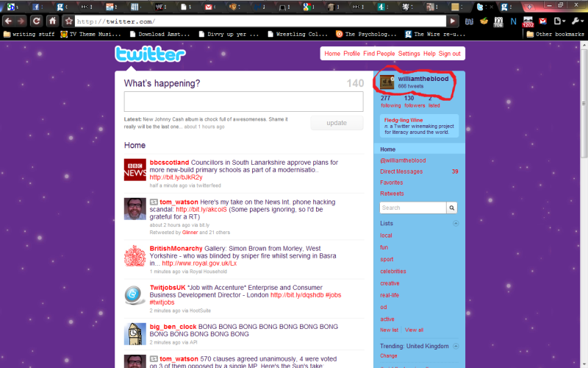Open Direct Messages in sidebar
This screenshot has width=588, height=368.
coord(401,171)
